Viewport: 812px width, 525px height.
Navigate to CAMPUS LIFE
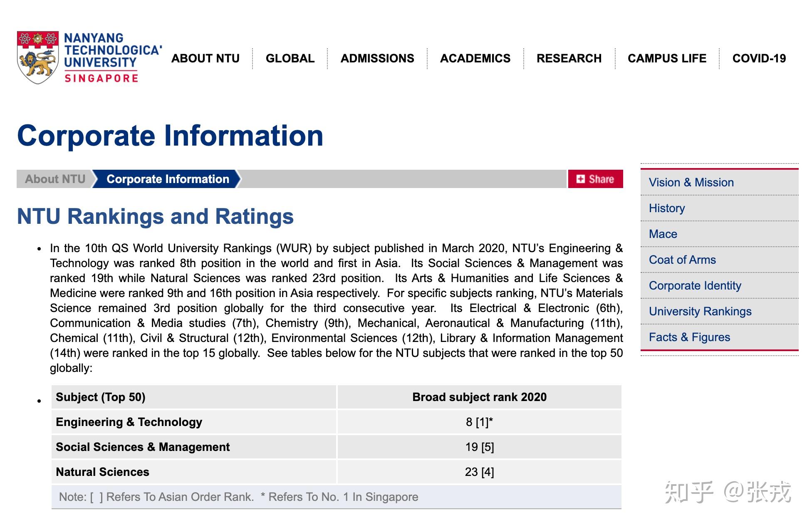[x=667, y=58]
